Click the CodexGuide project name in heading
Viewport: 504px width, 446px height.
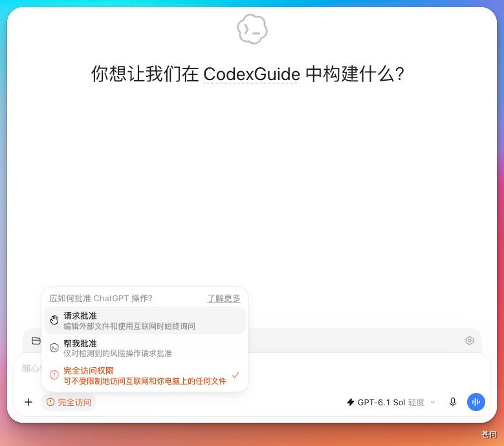(x=252, y=74)
